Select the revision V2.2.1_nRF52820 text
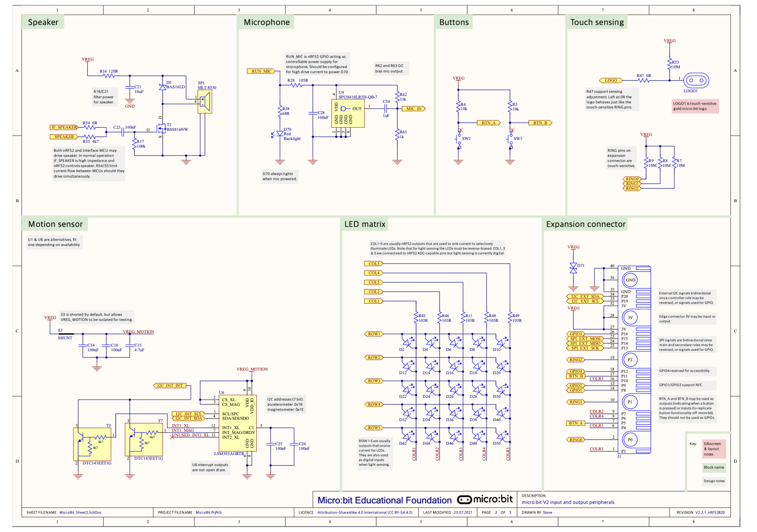This screenshot has height=532, width=757. pos(710,512)
